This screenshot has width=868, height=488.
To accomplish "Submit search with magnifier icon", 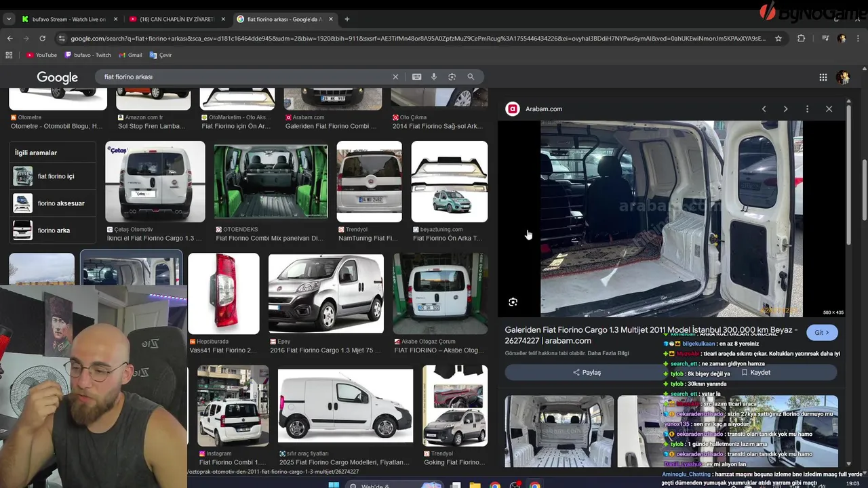I will (471, 77).
